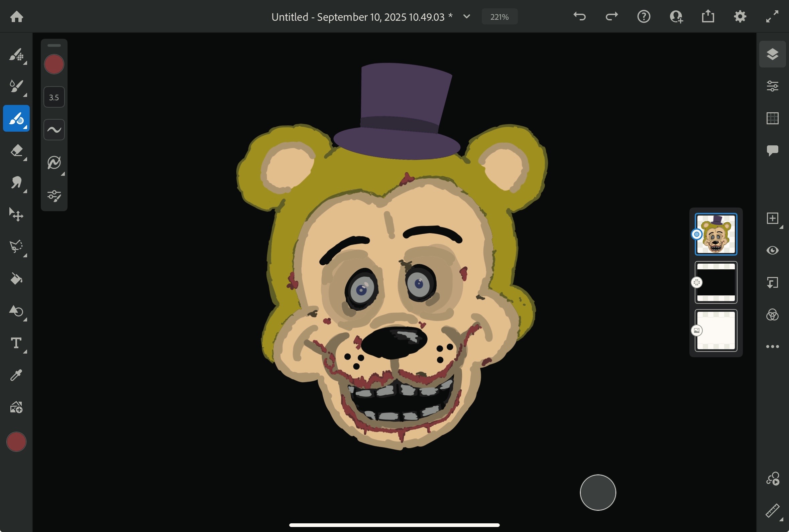The height and width of the screenshot is (532, 789).
Task: Open the brush settings sliders
Action: point(54,195)
